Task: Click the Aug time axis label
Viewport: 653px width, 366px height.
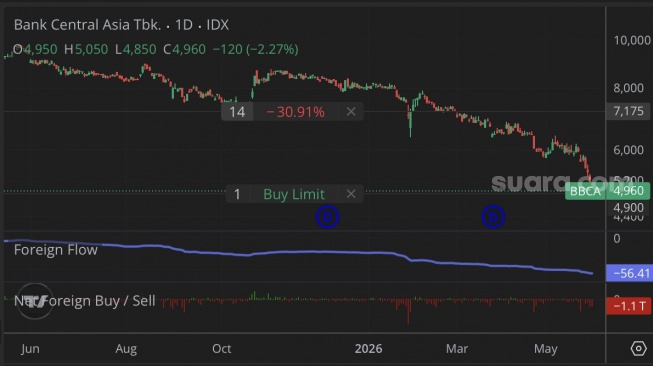Action: pyautogui.click(x=126, y=349)
